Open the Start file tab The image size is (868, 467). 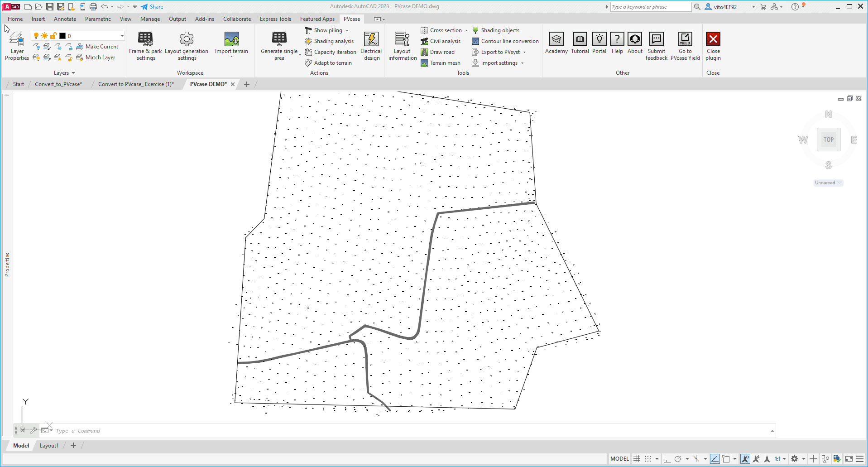pos(19,84)
